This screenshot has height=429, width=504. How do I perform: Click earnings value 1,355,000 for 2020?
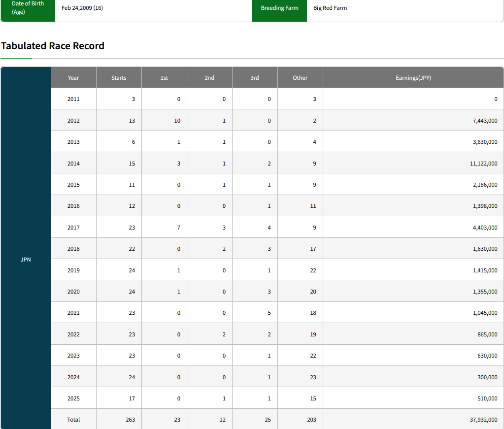coord(485,292)
